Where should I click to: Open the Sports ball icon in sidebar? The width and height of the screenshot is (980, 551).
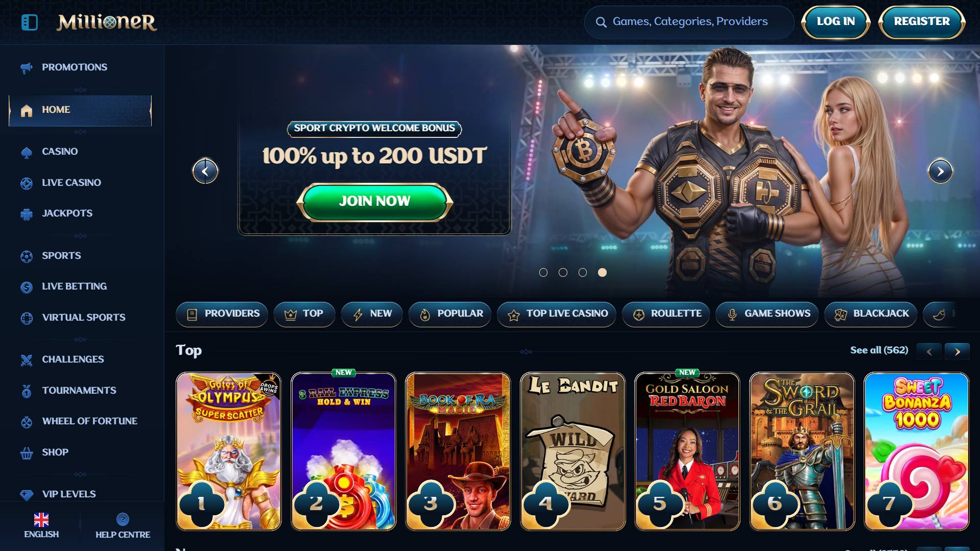(27, 256)
